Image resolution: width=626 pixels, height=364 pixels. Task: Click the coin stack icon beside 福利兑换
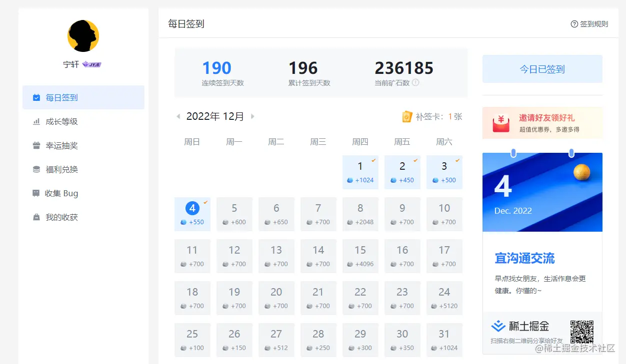pos(36,169)
